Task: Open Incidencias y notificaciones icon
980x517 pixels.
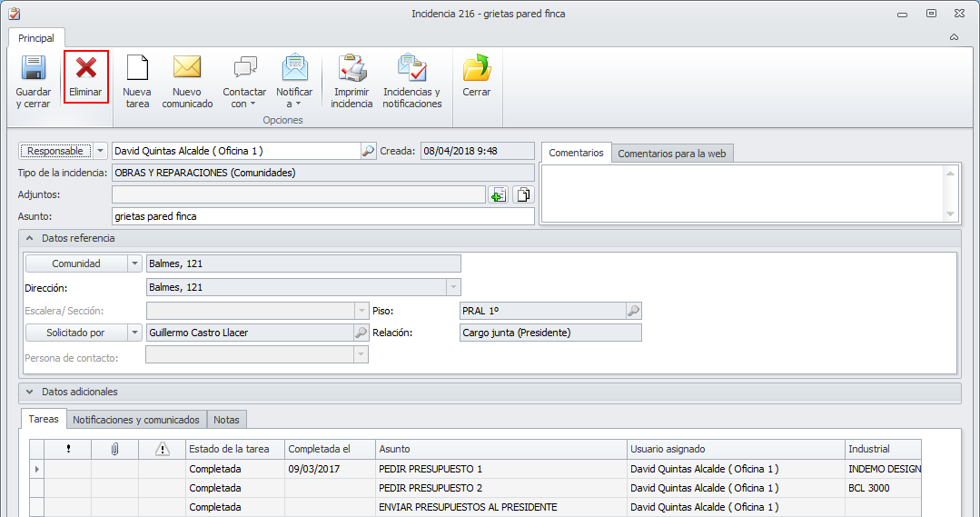Action: pos(411,81)
